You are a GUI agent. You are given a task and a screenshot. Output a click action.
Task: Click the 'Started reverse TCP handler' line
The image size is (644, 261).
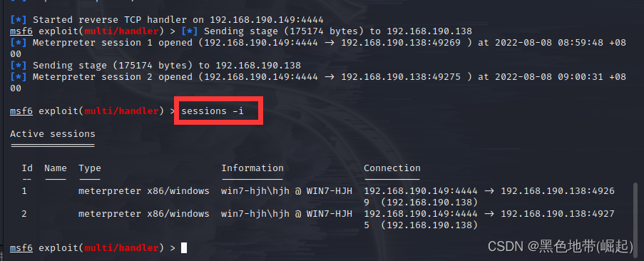click(x=167, y=19)
